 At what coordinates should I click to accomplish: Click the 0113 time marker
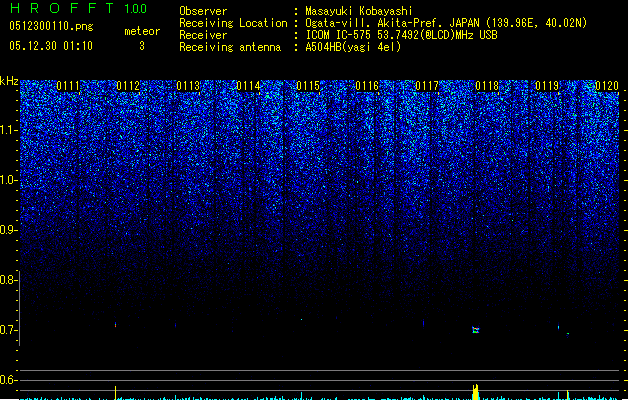[188, 86]
